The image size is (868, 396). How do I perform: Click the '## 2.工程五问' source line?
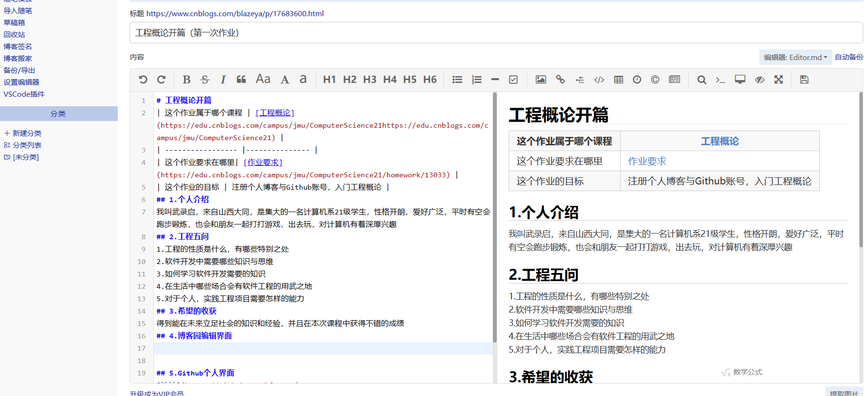(x=183, y=236)
